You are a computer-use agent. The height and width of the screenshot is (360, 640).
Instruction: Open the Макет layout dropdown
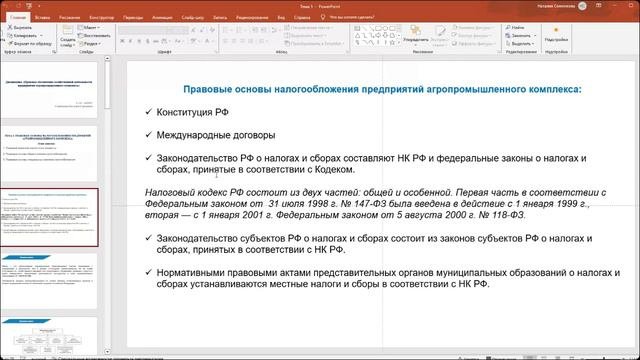89,27
